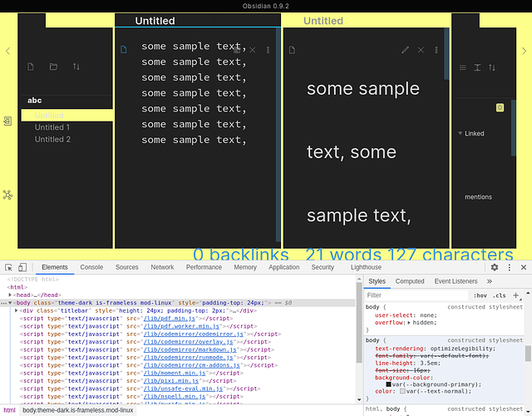
Task: Open the pixi.min.js script link
Action: pos(171,381)
